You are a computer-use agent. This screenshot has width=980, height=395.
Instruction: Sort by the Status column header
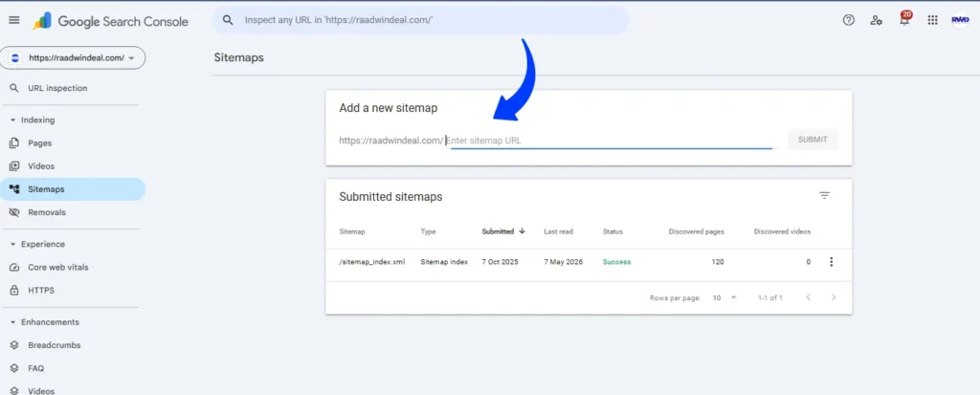point(612,231)
